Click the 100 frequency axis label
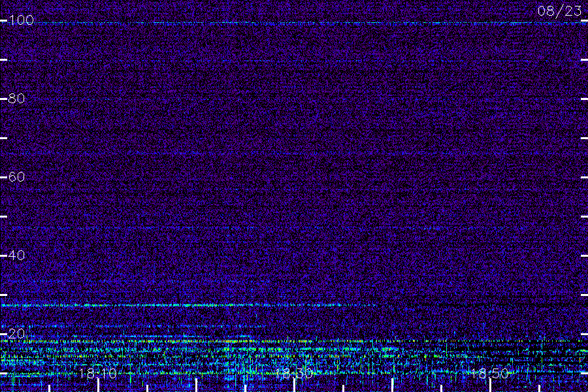Image resolution: width=588 pixels, height=392 pixels. [x=21, y=20]
